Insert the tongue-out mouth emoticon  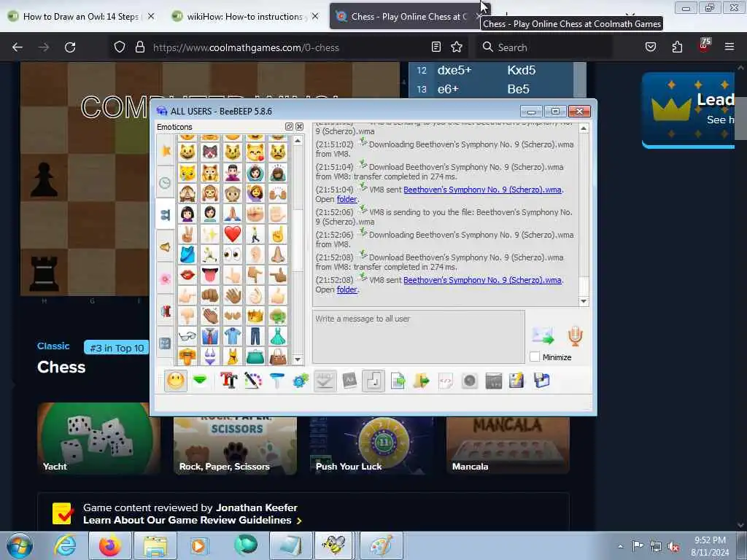pyautogui.click(x=209, y=275)
